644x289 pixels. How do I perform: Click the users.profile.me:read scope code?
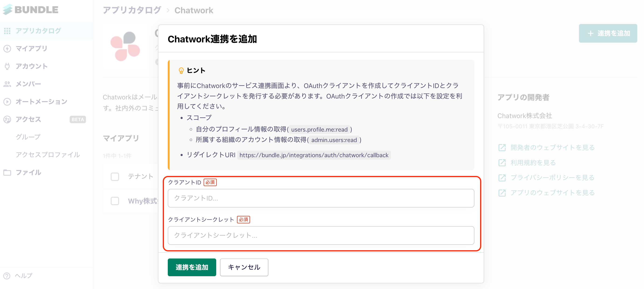pos(319,129)
